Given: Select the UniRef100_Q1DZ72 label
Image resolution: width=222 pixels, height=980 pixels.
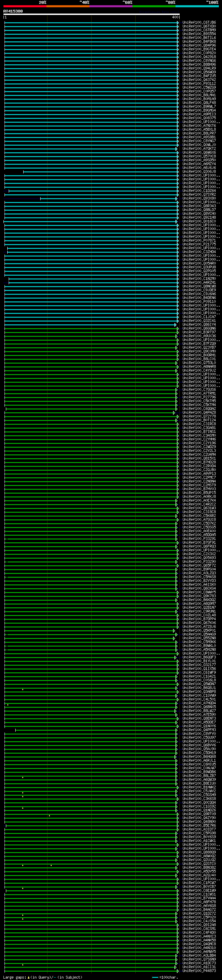Looking at the screenshot, I should click(x=199, y=913).
